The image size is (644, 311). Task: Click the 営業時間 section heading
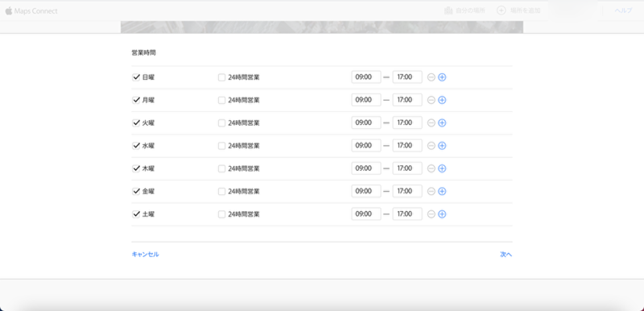(x=143, y=53)
